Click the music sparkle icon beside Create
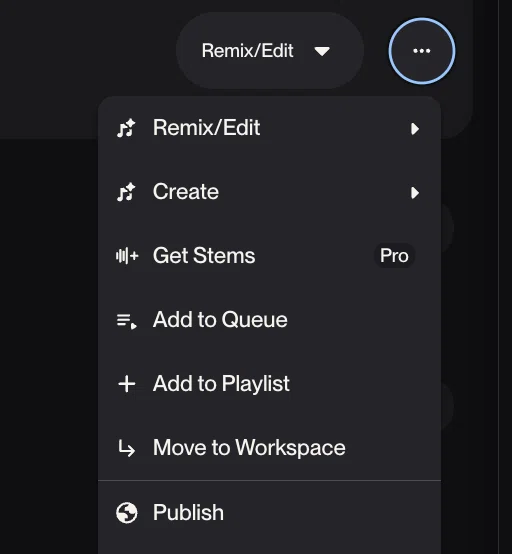The height and width of the screenshot is (554, 512). coord(126,192)
